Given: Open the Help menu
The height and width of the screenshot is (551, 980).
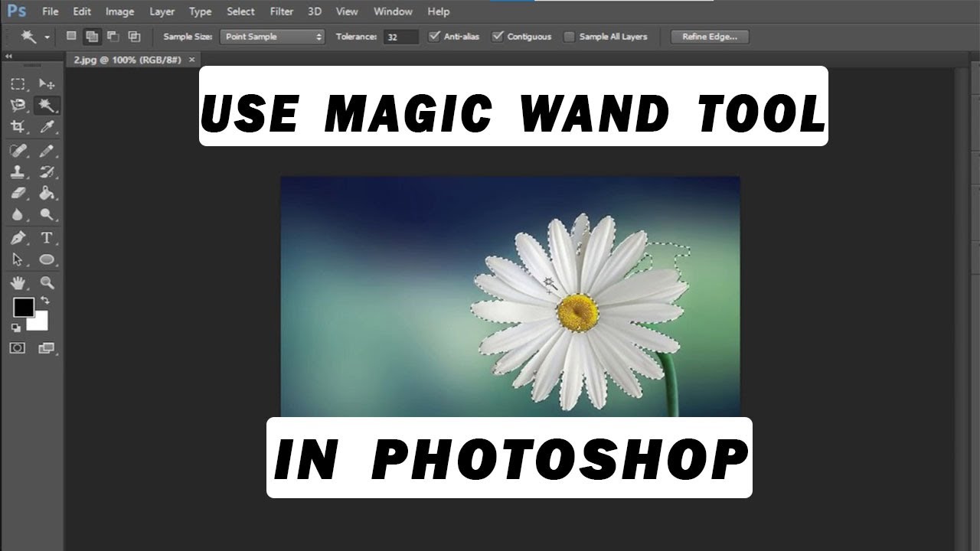Looking at the screenshot, I should tap(438, 11).
